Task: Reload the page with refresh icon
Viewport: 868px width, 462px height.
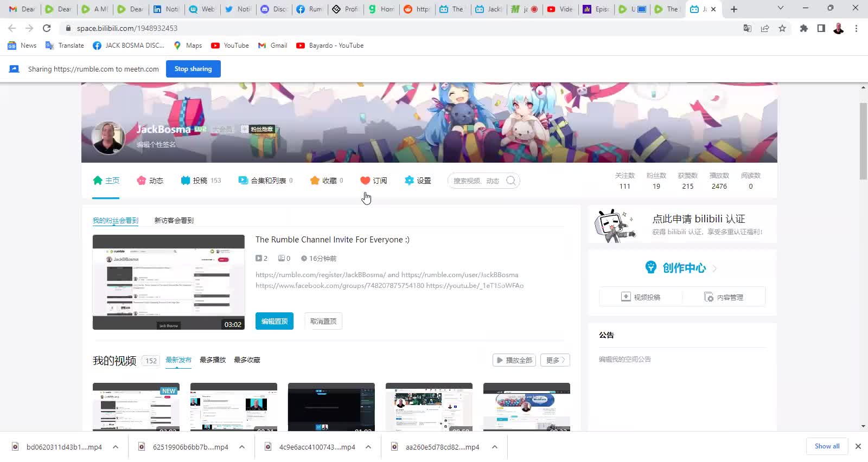Action: 47,28
